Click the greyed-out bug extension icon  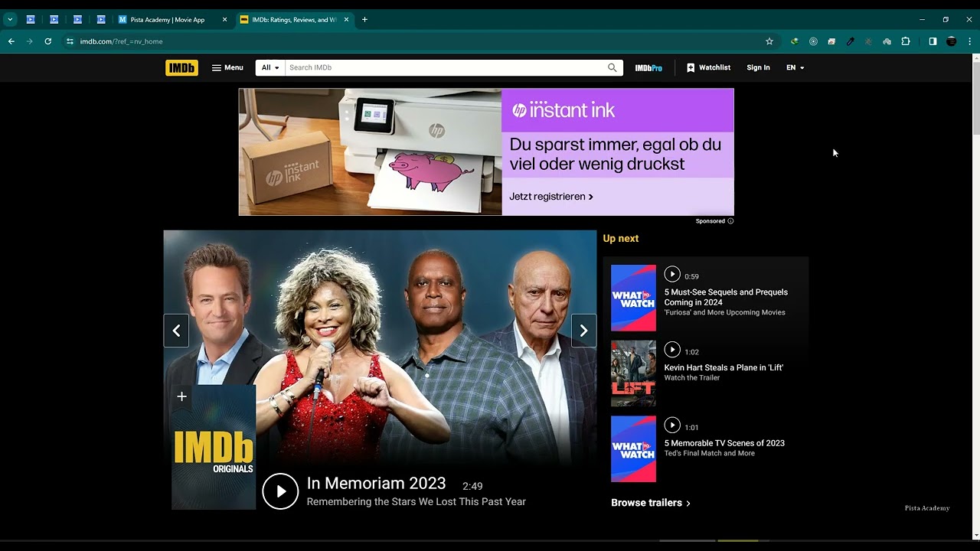[x=868, y=41]
